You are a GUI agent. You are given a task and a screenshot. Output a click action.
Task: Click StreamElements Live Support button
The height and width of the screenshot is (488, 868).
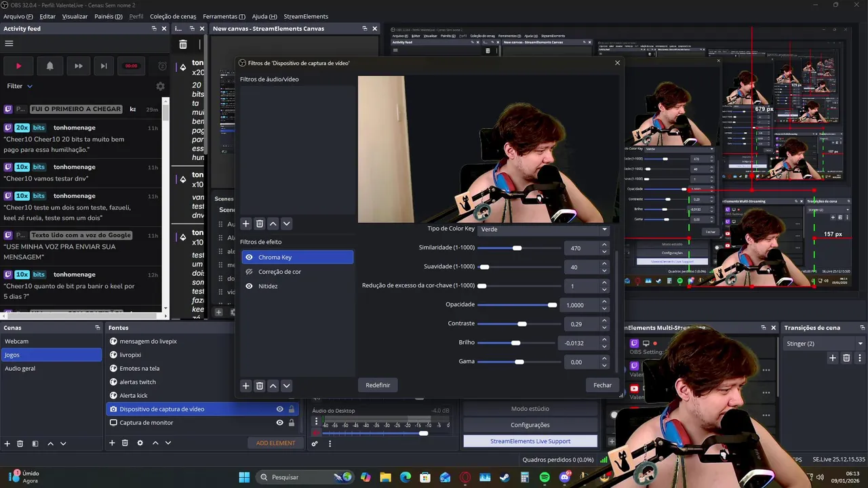(530, 441)
